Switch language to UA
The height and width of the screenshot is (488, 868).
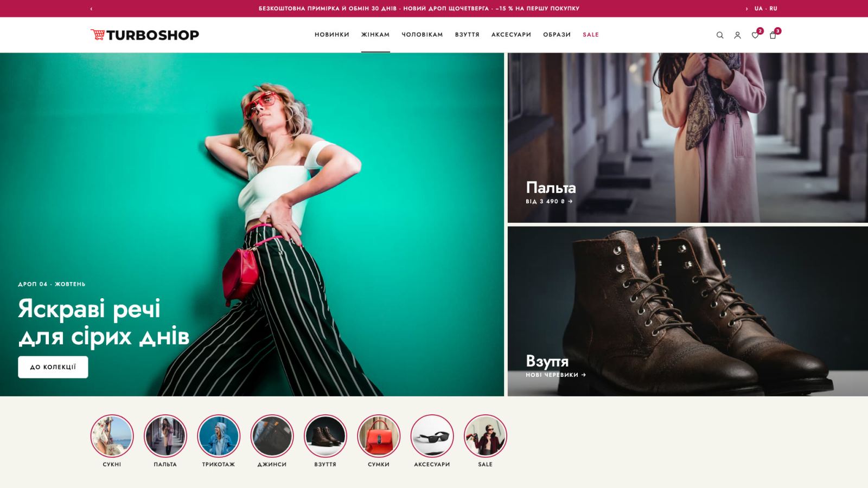pos(758,9)
